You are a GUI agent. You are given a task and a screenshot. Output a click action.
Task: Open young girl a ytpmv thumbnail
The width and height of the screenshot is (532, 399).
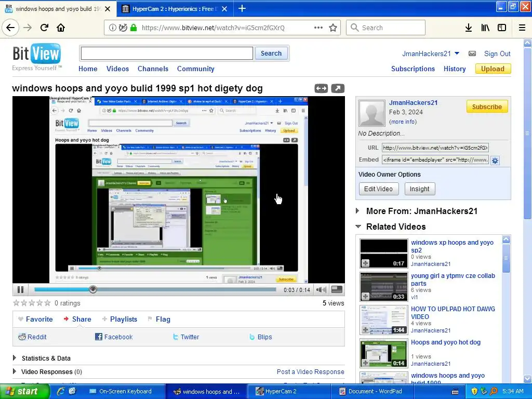384,287
